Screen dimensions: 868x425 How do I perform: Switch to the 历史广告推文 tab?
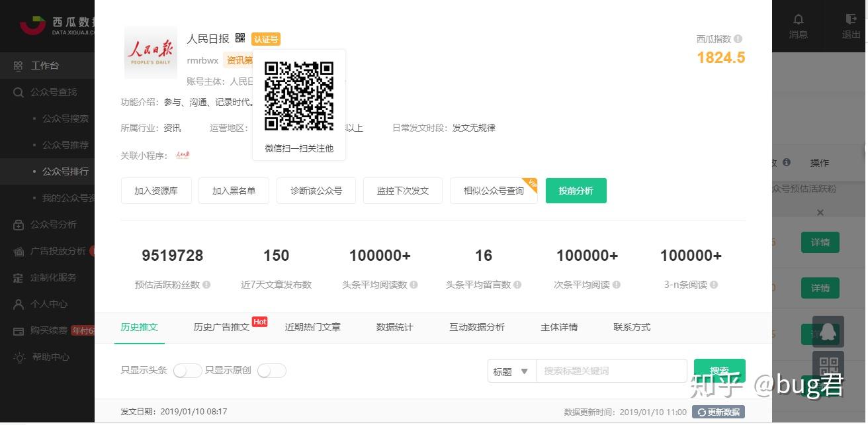[x=221, y=327]
